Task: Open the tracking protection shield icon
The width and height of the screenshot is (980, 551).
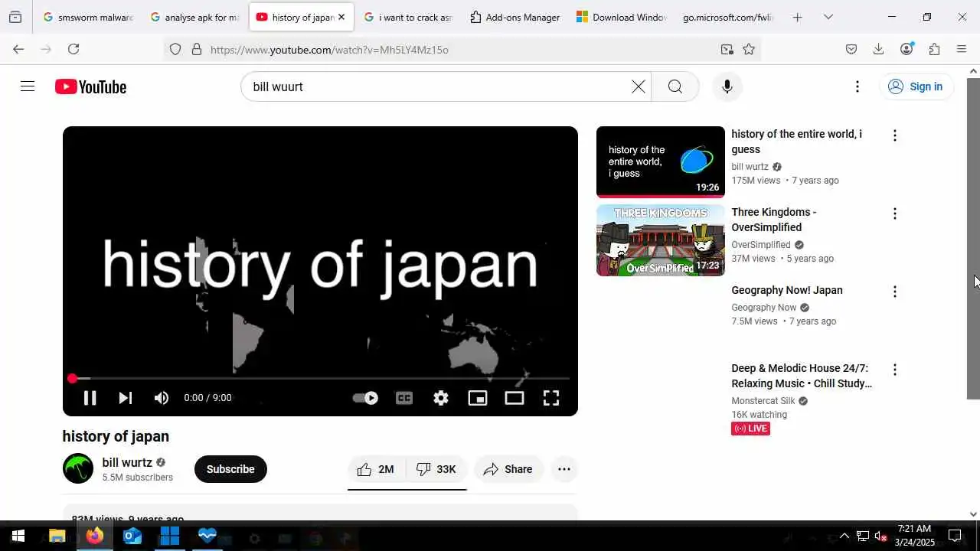Action: [175, 49]
